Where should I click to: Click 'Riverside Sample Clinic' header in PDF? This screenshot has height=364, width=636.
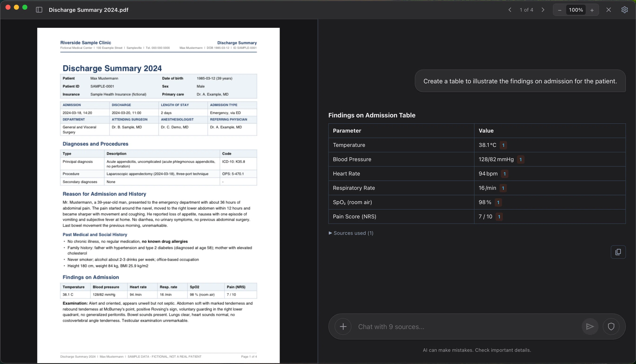click(86, 43)
